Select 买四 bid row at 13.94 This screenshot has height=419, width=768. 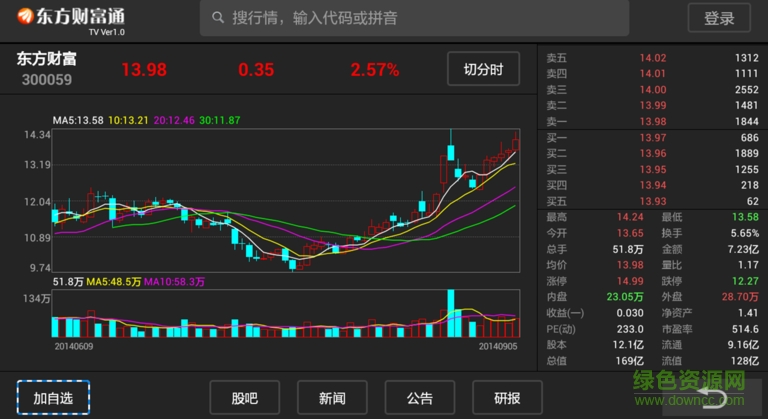tap(652, 185)
